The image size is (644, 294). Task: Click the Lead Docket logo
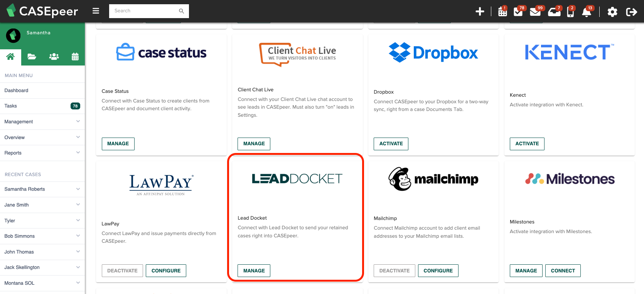click(297, 179)
